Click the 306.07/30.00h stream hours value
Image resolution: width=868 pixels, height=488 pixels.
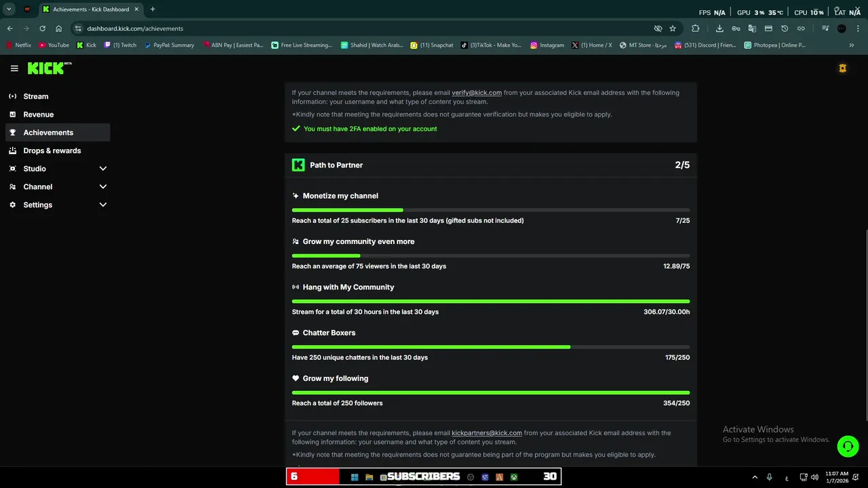pos(667,312)
